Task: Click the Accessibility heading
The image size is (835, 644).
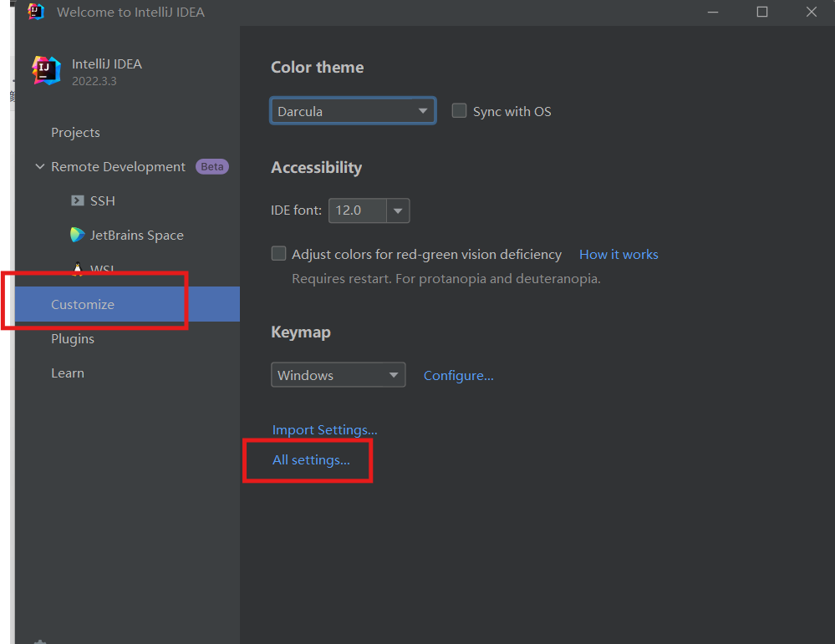Action: tap(316, 168)
